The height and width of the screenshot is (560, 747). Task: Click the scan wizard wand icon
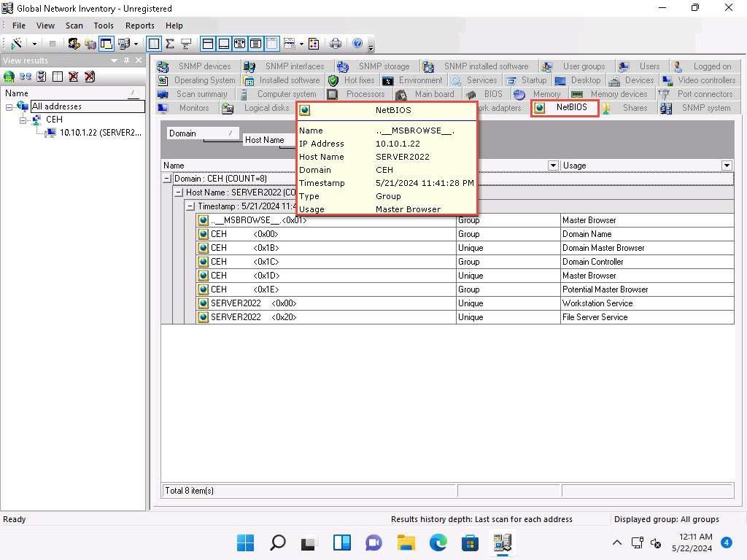click(x=16, y=44)
